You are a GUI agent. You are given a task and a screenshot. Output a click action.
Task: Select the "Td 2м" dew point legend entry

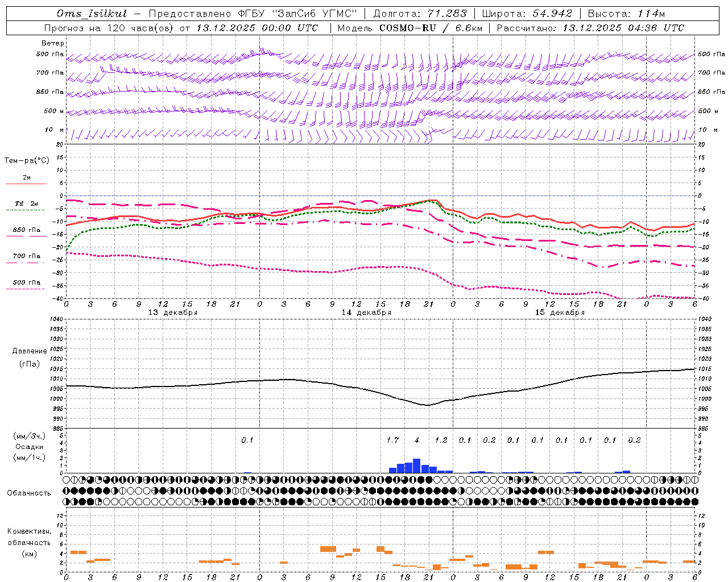click(27, 203)
